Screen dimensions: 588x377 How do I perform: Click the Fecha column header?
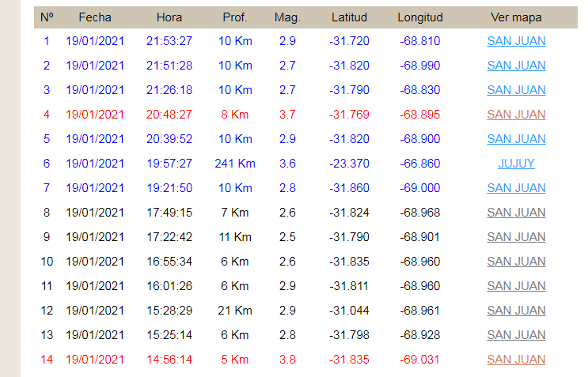(95, 17)
